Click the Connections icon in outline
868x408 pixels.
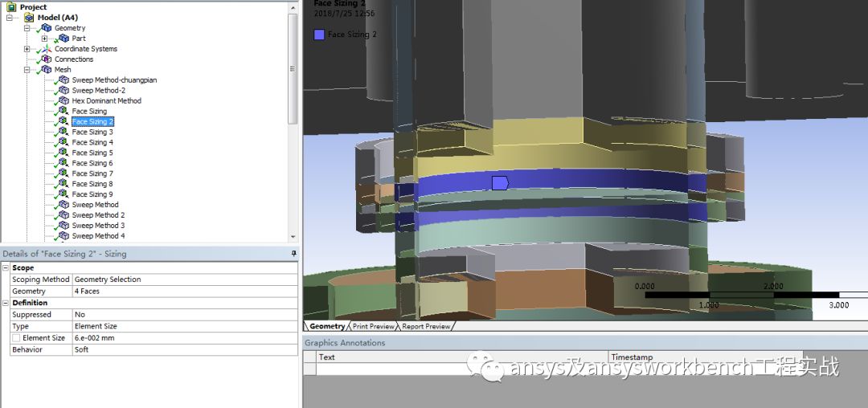(x=46, y=59)
